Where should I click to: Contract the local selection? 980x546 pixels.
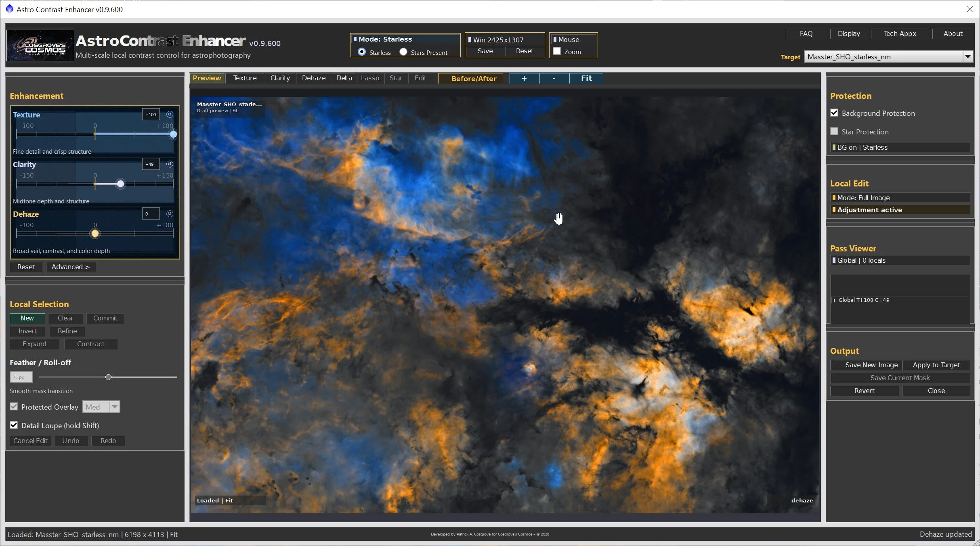91,344
